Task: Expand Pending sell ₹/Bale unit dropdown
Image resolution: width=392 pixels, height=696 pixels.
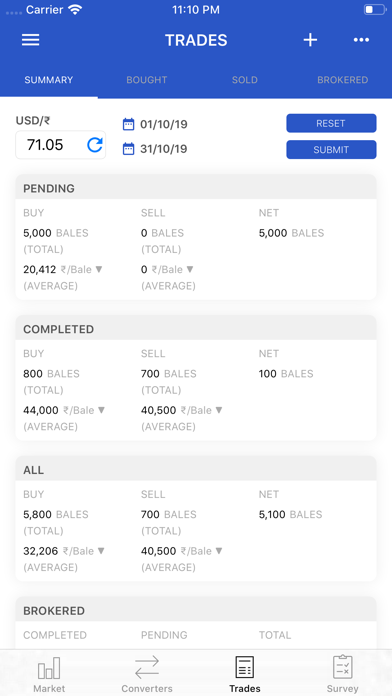Action: [x=190, y=269]
